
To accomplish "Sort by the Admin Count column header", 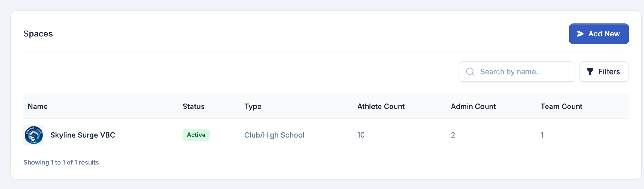I will (x=473, y=107).
